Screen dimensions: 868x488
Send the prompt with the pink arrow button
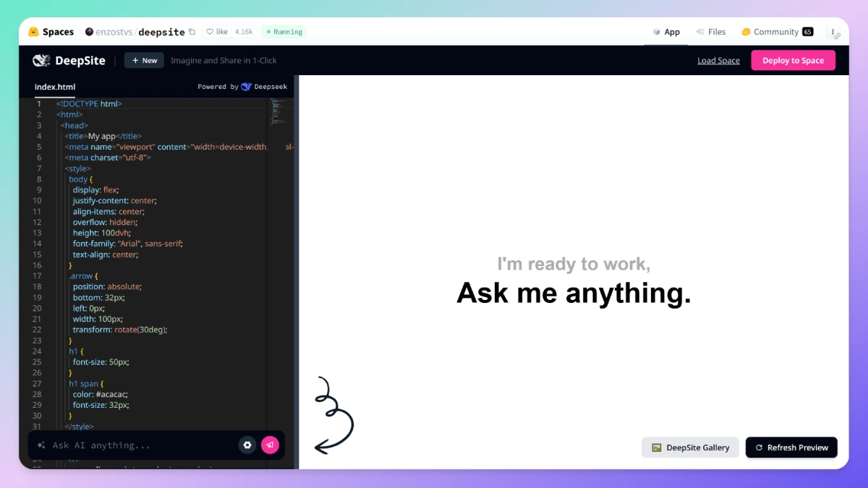click(x=270, y=445)
